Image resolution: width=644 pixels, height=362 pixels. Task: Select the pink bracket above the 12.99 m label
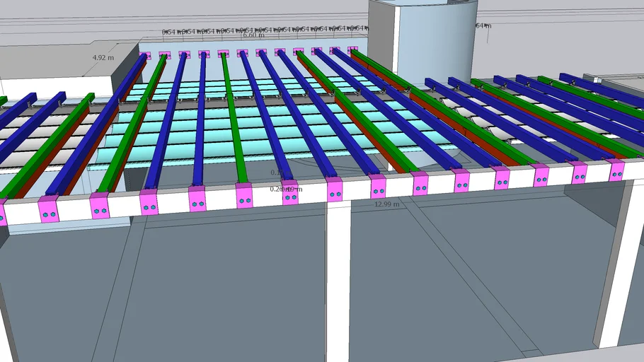(378, 187)
